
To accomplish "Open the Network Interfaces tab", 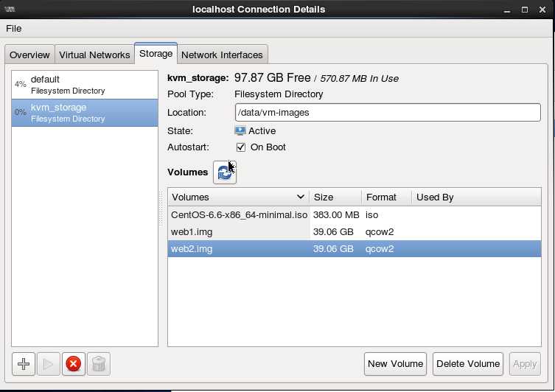I will coord(222,55).
